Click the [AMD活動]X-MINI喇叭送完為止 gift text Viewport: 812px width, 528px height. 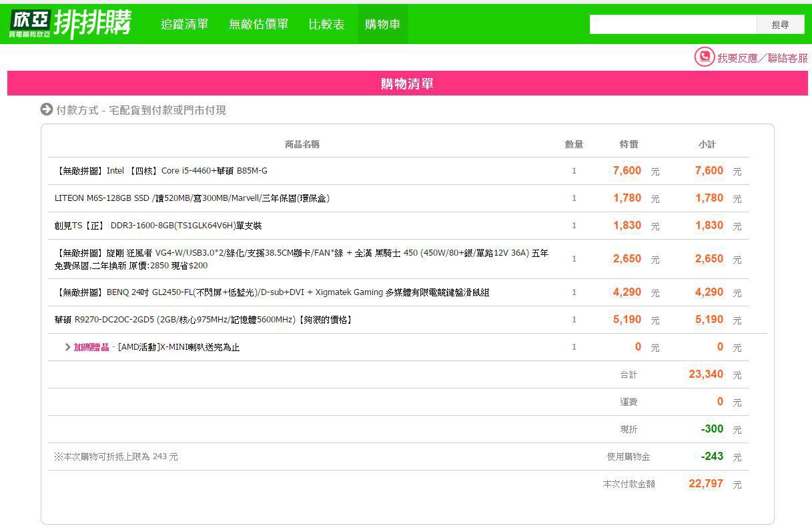[x=179, y=347]
